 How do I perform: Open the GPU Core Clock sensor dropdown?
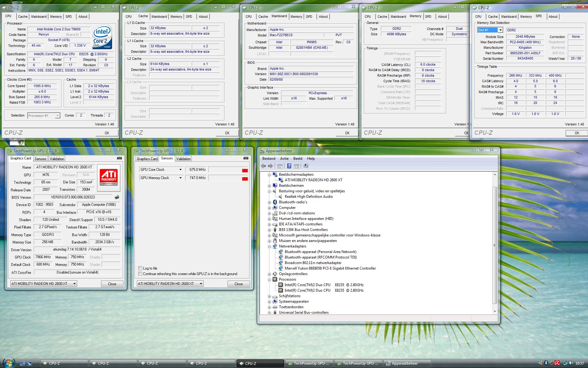180,170
